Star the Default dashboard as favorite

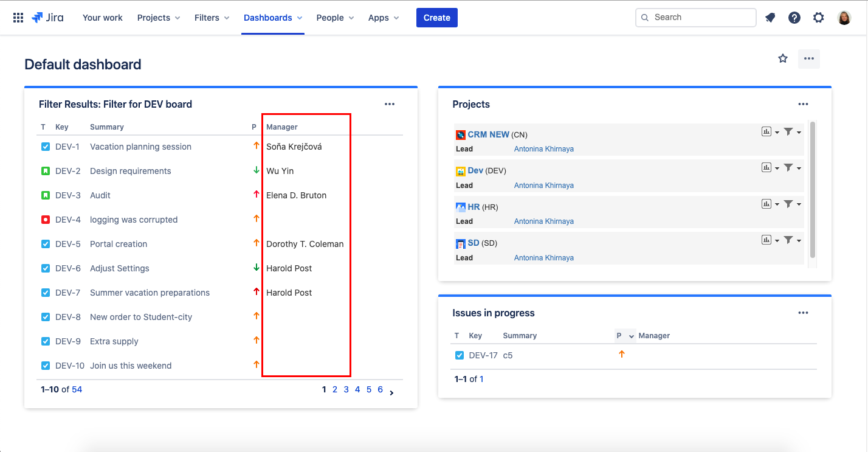783,58
